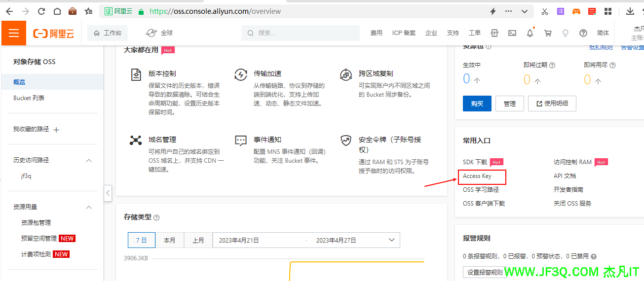Click the browser reload icon

point(41,11)
